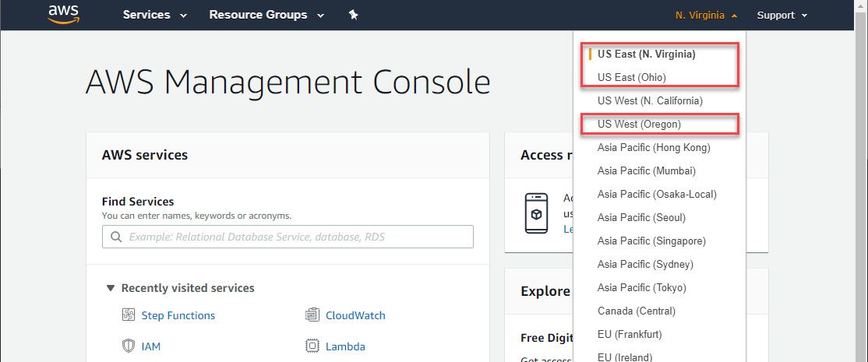Click the IAM shield icon

click(x=129, y=346)
